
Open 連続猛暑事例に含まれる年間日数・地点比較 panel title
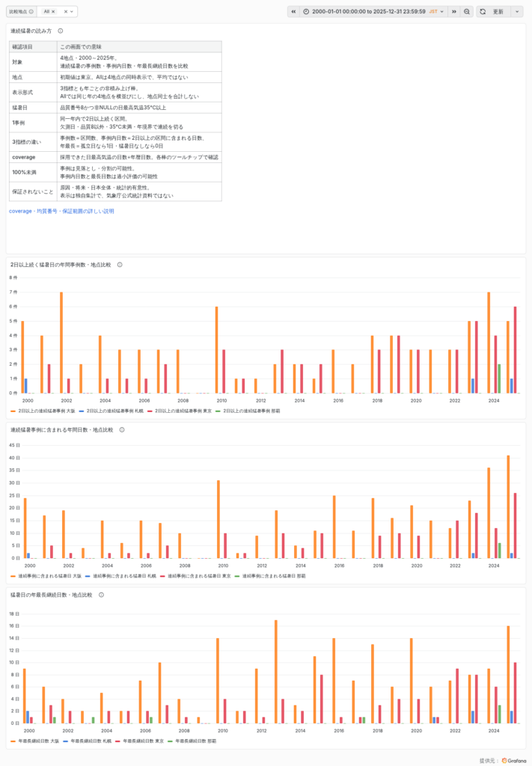coord(62,430)
